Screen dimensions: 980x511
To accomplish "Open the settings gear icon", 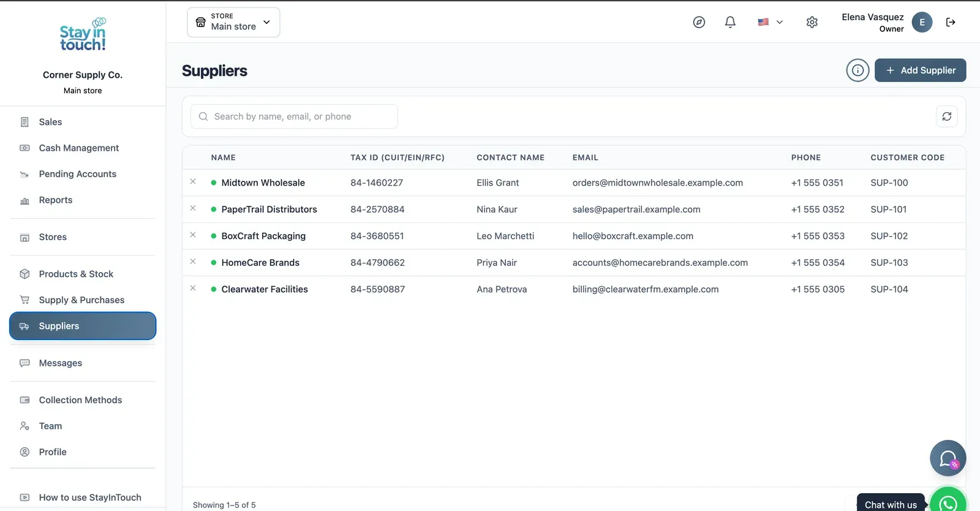I will click(812, 22).
